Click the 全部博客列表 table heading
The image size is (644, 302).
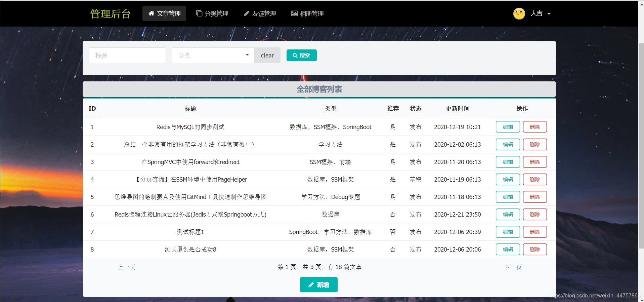point(319,89)
